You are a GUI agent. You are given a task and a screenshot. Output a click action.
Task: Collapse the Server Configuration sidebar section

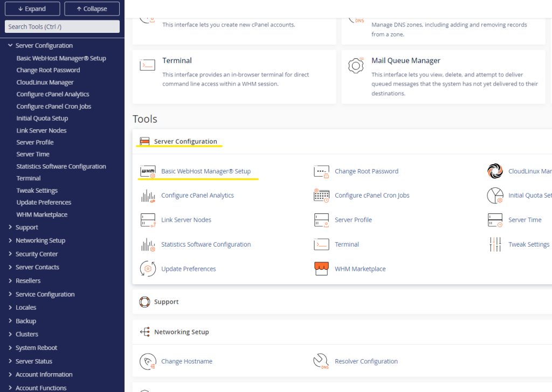[x=10, y=46]
